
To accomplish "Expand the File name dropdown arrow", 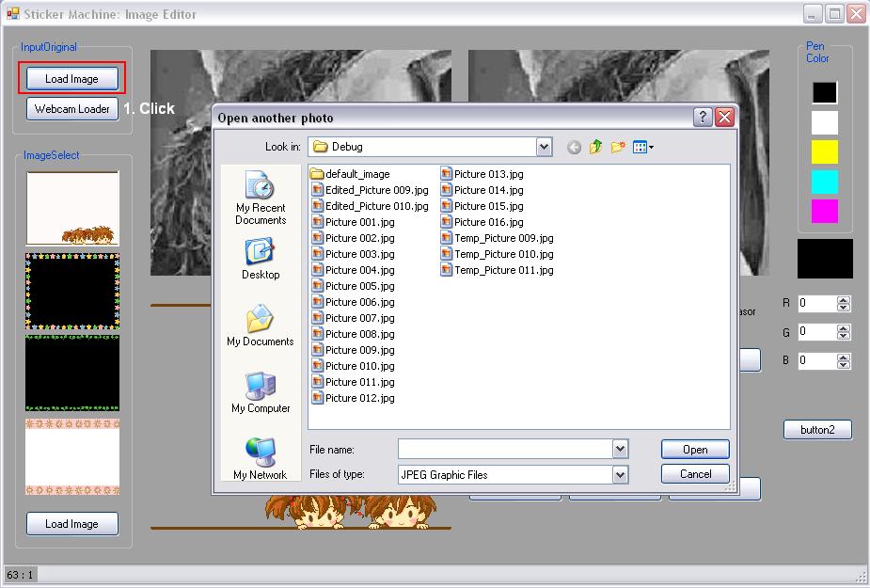I will point(620,450).
